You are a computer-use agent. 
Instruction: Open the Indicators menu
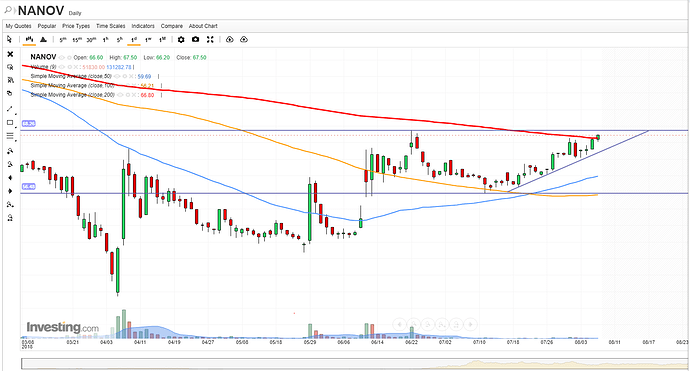143,26
